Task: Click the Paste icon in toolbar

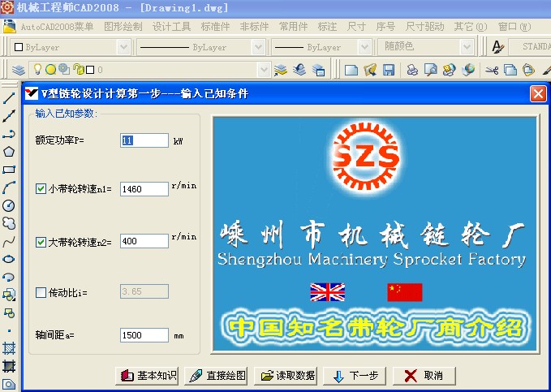Action: tap(528, 70)
